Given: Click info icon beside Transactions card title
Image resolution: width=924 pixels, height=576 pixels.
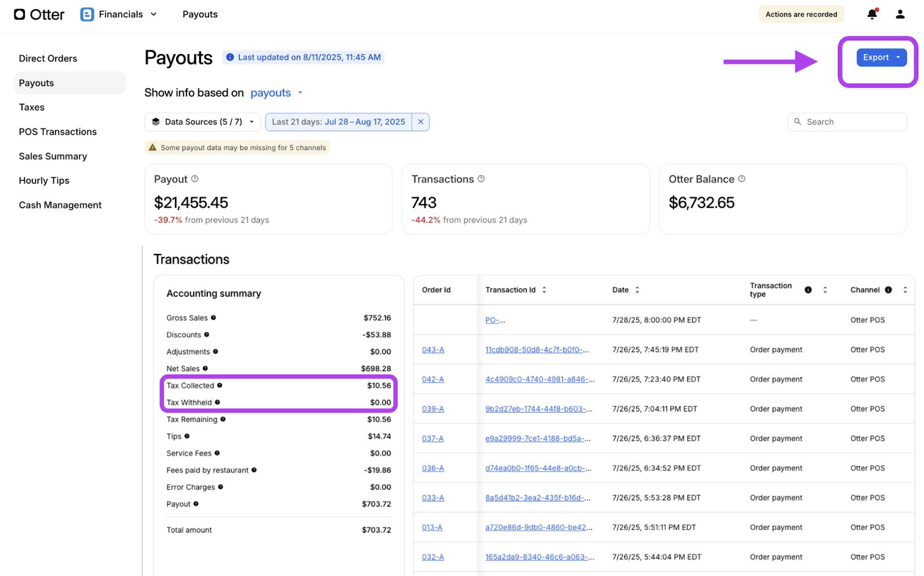Looking at the screenshot, I should [481, 179].
